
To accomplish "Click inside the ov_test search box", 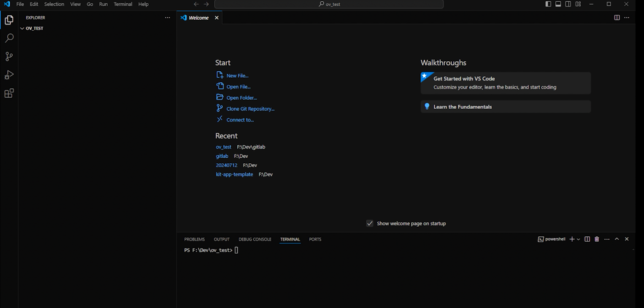I will pos(329,4).
